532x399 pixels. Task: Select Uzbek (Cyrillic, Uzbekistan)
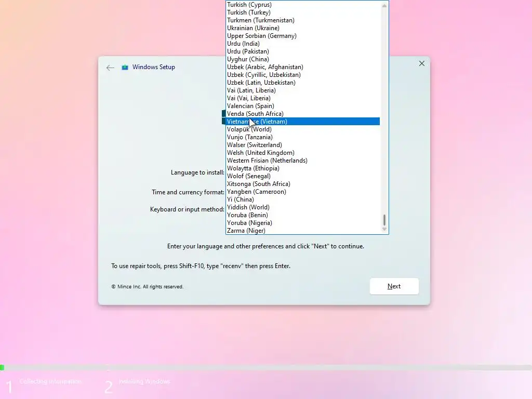[303, 75]
